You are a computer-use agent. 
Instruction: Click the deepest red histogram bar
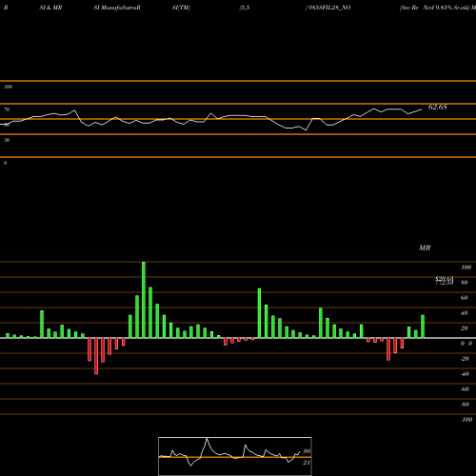(96, 356)
